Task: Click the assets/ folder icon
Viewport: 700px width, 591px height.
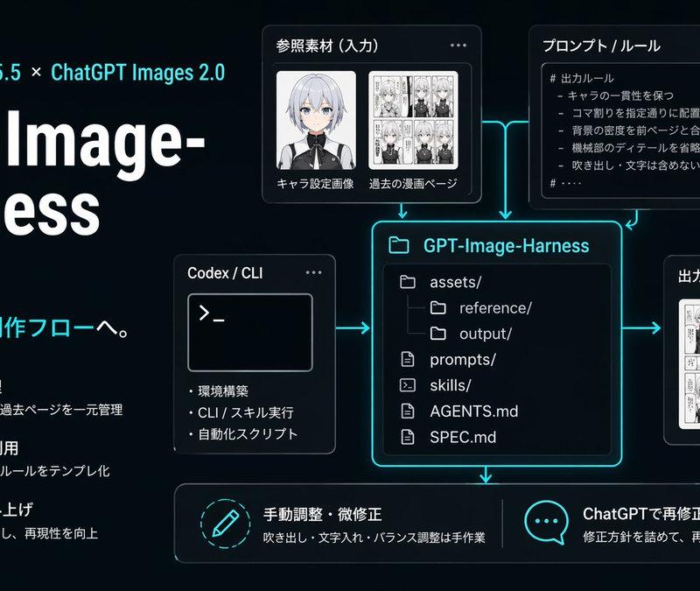Action: (407, 282)
